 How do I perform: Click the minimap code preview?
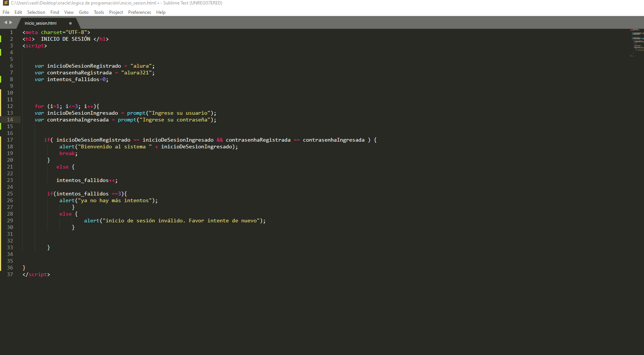(x=637, y=42)
